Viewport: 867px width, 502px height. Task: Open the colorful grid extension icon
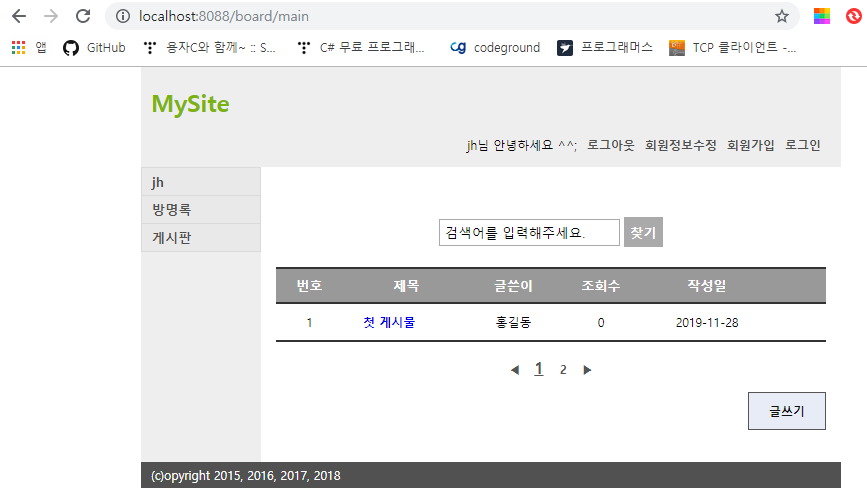[822, 16]
